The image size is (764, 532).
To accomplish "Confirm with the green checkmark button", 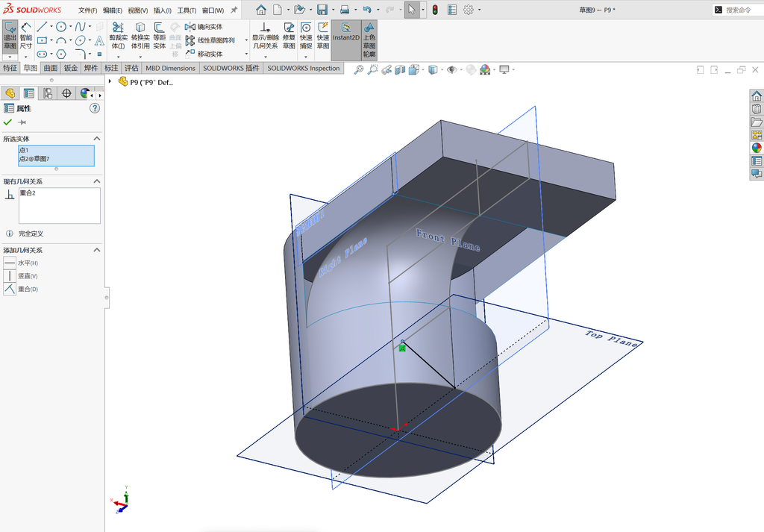I will tap(7, 122).
